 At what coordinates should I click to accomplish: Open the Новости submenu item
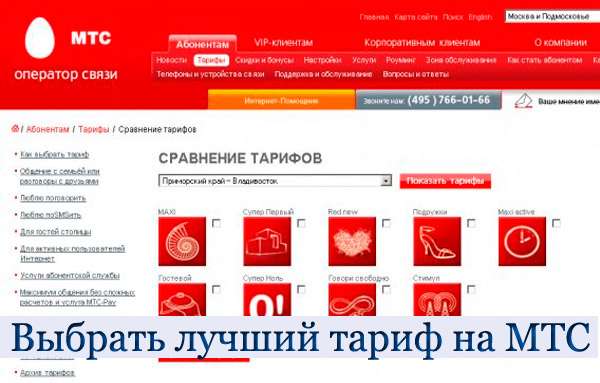coord(171,60)
